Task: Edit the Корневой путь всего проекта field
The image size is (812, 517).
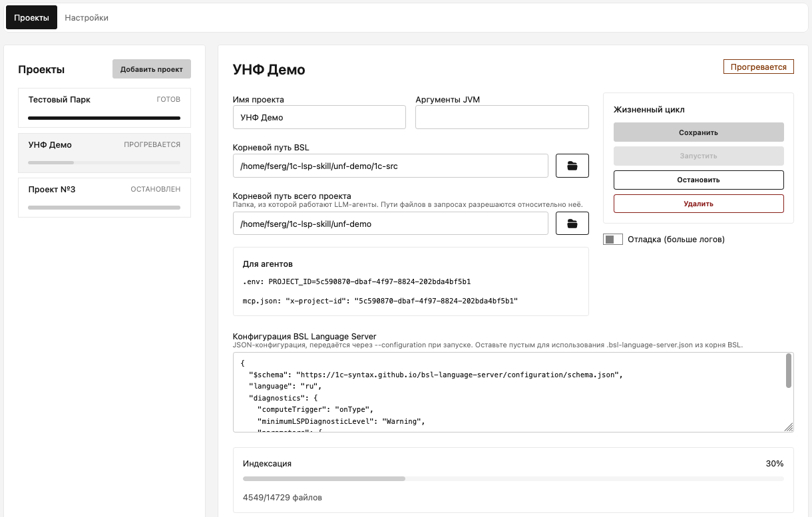Action: pyautogui.click(x=391, y=224)
